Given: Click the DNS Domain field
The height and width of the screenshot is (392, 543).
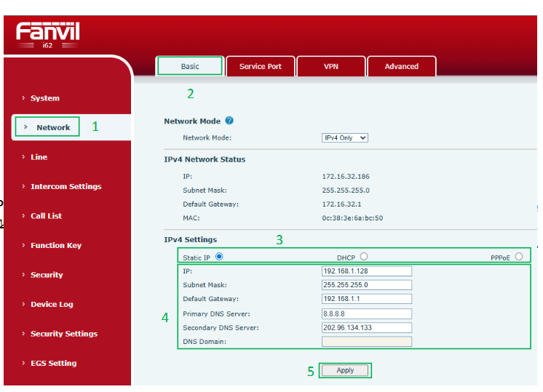Looking at the screenshot, I should click(367, 342).
